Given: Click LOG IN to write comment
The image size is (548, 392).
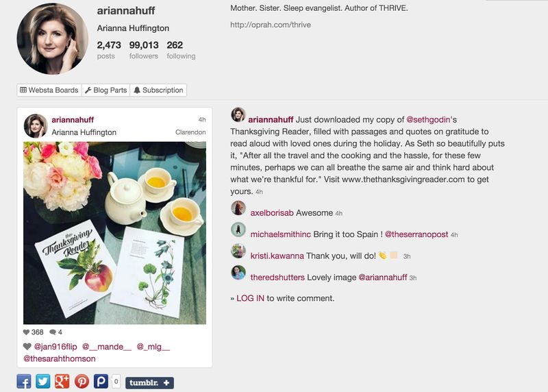Looking at the screenshot, I should (x=250, y=298).
